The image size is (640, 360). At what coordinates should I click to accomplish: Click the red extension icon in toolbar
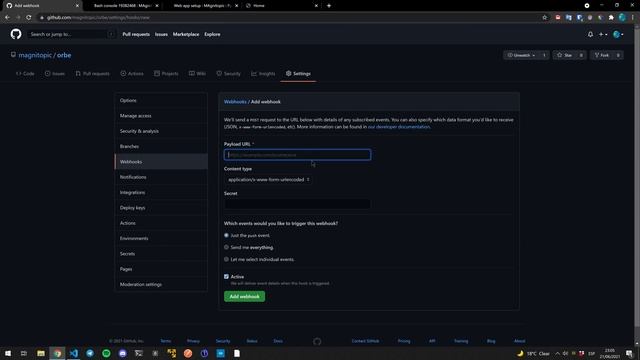coord(558,18)
